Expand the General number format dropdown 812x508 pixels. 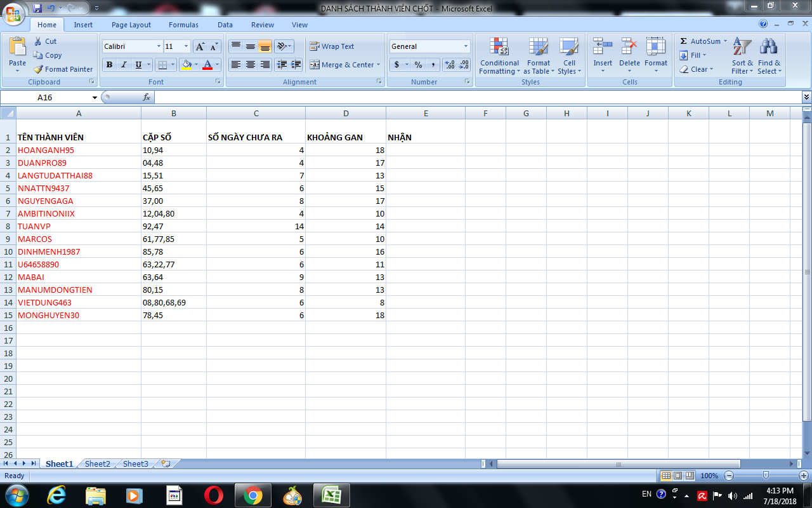[466, 46]
